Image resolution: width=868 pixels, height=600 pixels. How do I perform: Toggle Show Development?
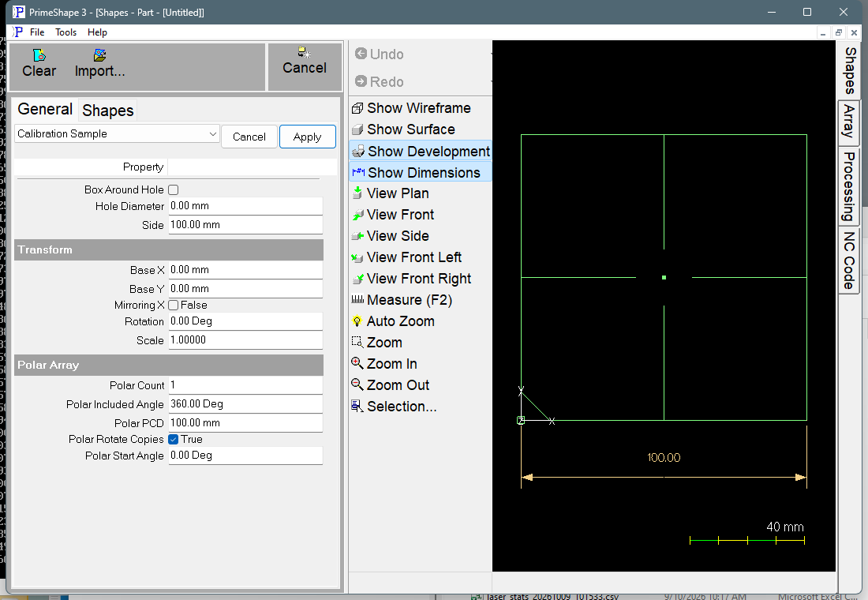pyautogui.click(x=420, y=152)
